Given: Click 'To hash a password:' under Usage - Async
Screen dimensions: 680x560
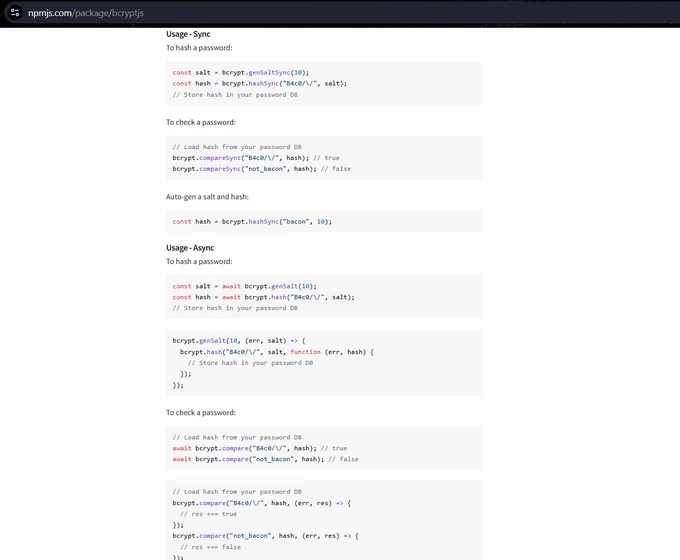Looking at the screenshot, I should coord(199,262).
